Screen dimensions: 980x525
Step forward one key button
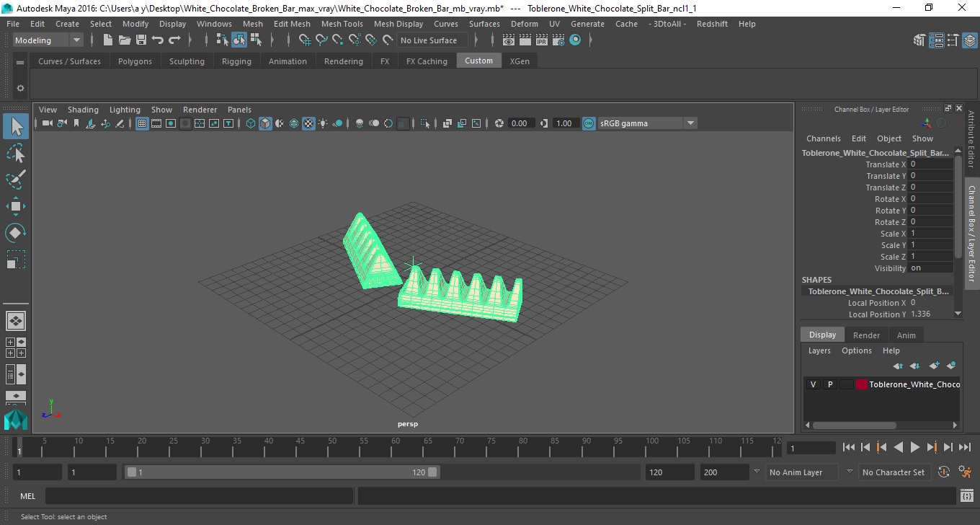931,448
